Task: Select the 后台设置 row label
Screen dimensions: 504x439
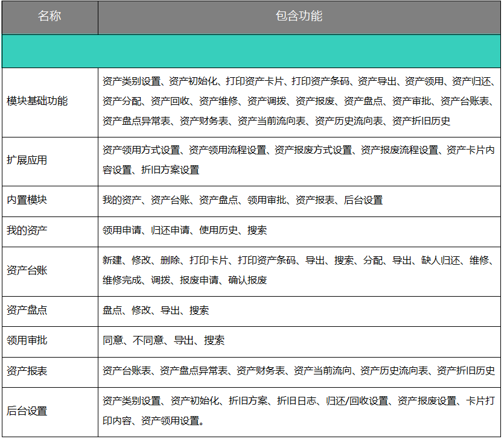Action: coord(27,411)
